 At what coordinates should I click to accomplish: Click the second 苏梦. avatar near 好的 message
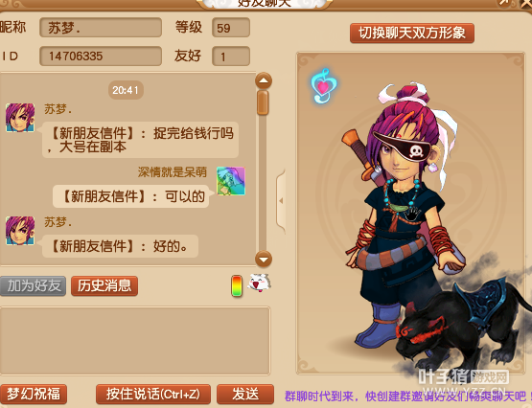coord(20,231)
